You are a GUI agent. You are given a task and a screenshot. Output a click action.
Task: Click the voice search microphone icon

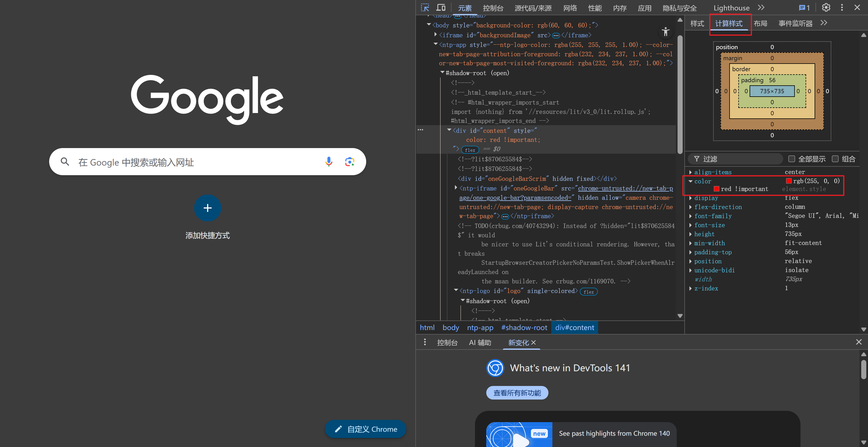[x=329, y=162]
